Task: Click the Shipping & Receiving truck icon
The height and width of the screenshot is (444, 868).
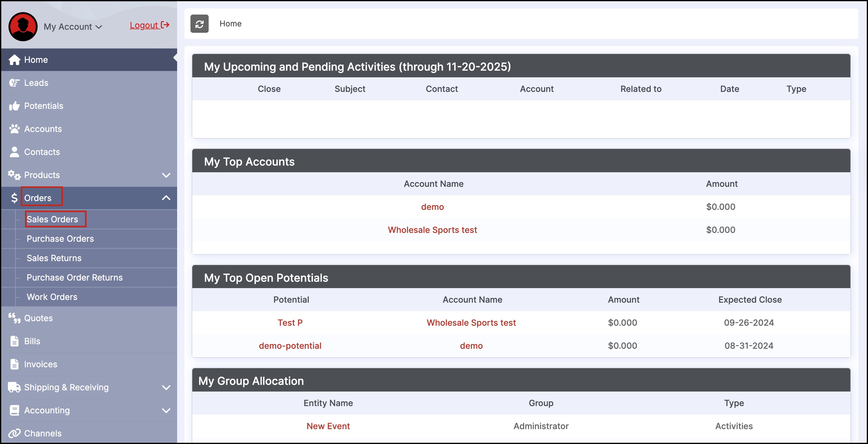Action: 14,387
